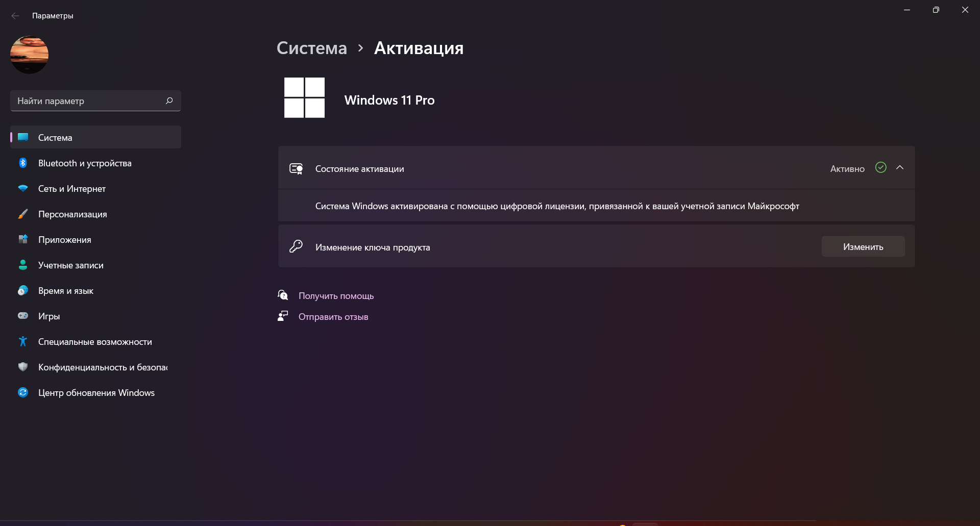Collapse the 'Состояние активации' section chevron

(900, 168)
